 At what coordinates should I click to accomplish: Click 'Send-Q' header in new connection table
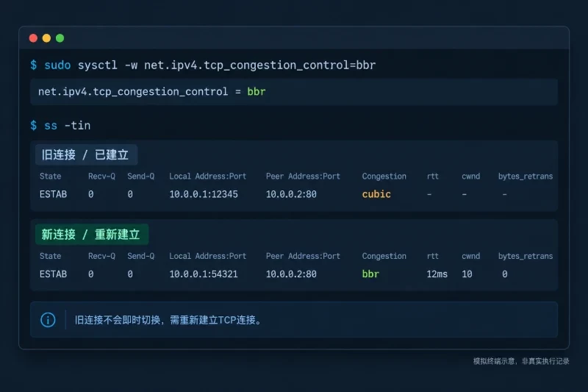(140, 256)
